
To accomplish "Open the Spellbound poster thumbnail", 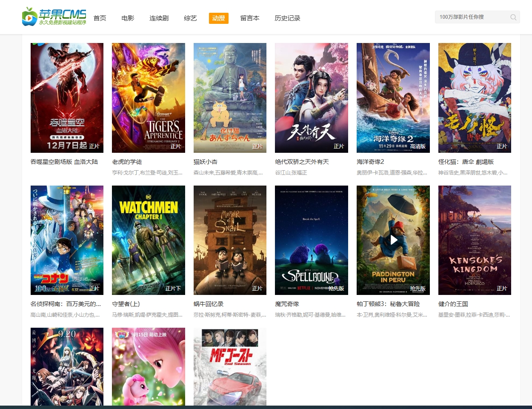I will pyautogui.click(x=312, y=240).
